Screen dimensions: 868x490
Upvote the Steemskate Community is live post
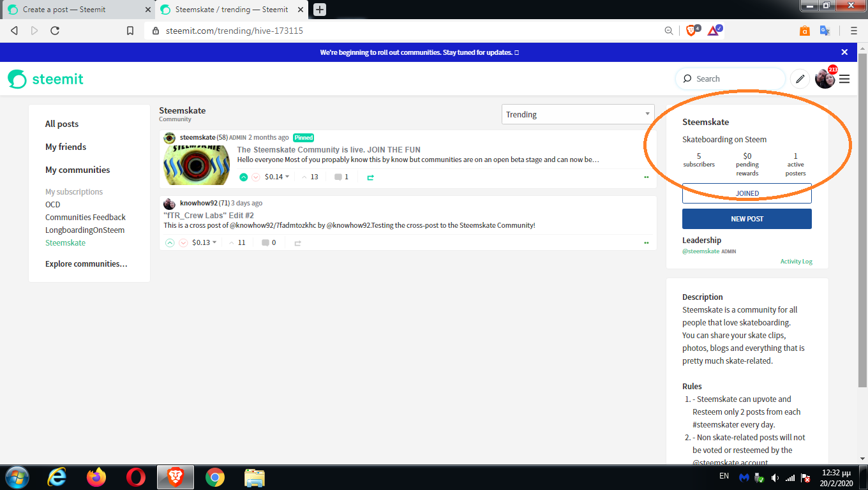[x=243, y=177]
